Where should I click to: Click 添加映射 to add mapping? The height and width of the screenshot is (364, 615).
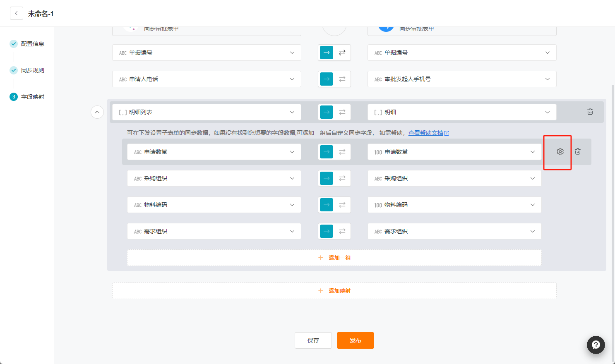tap(334, 291)
